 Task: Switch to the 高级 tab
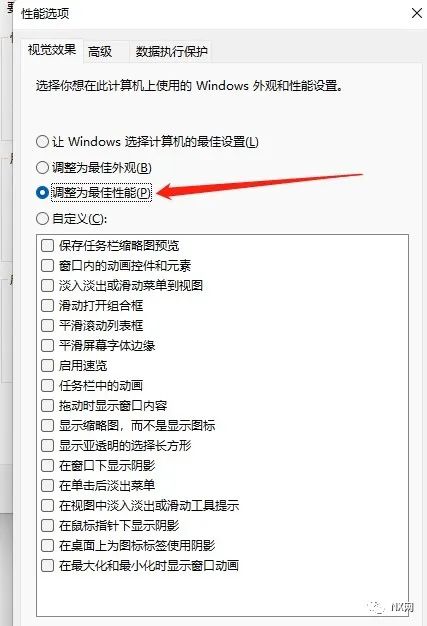pyautogui.click(x=101, y=51)
